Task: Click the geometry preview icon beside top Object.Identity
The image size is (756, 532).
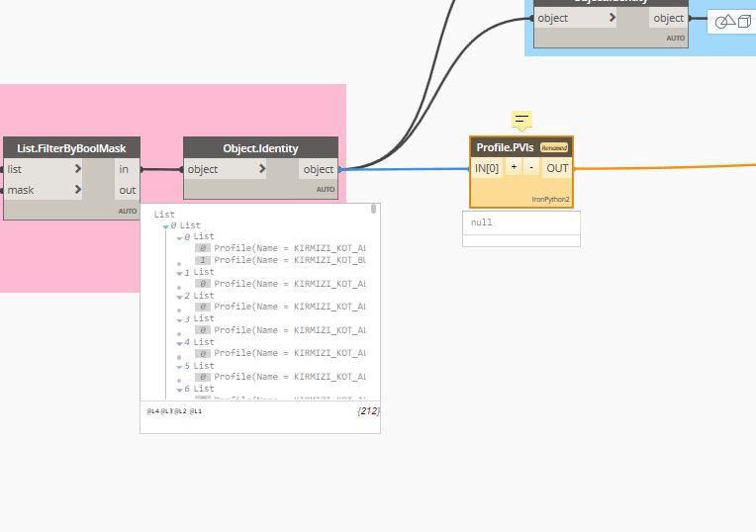Action: coord(732,22)
